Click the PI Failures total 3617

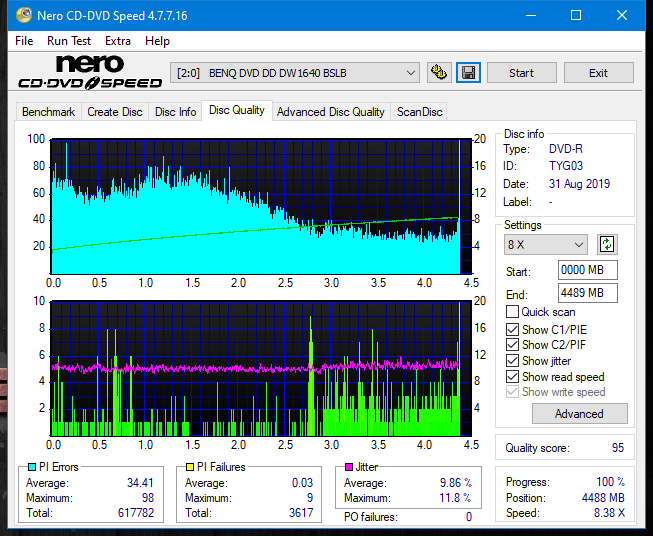coord(301,513)
